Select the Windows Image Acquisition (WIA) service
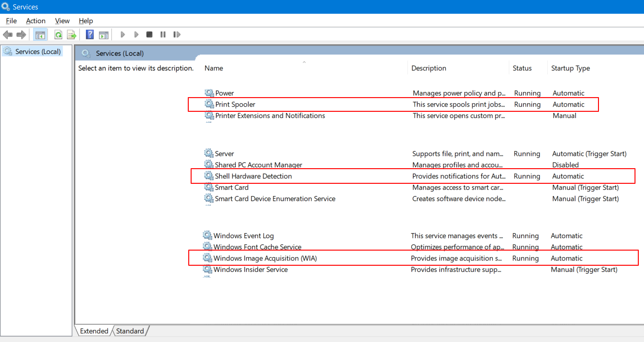Viewport: 644px width, 342px height. click(265, 258)
